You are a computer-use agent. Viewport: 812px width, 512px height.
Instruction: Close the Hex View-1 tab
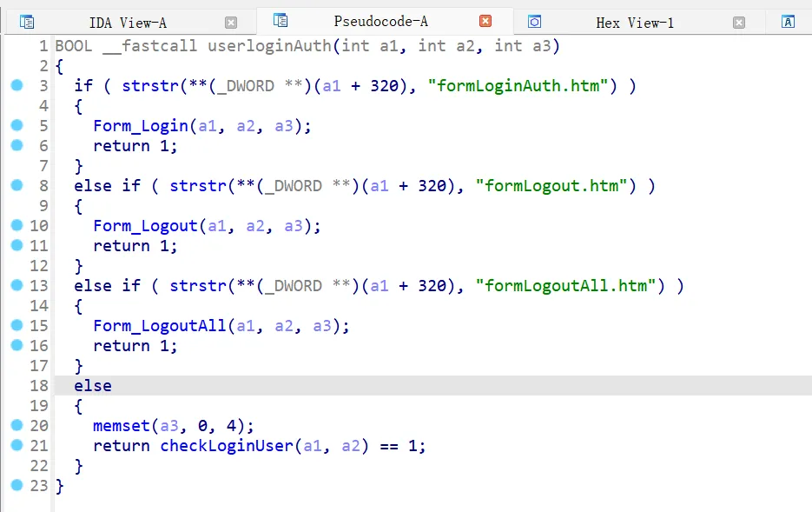738,23
